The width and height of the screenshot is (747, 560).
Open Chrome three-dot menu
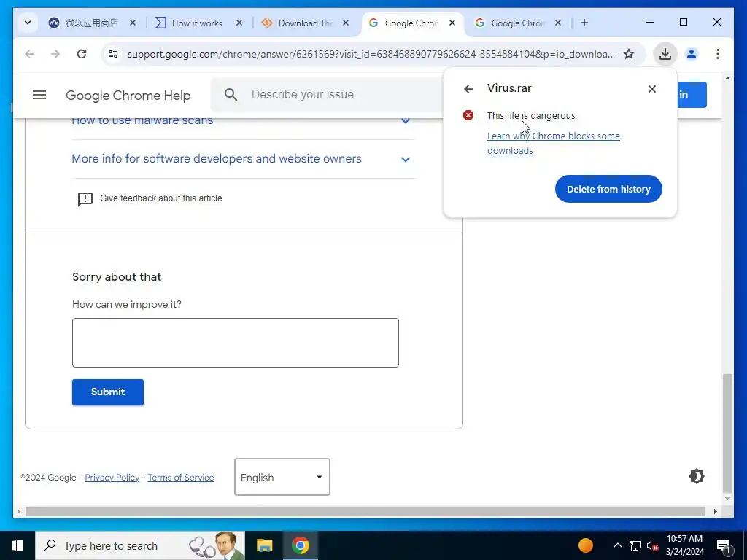tap(718, 54)
